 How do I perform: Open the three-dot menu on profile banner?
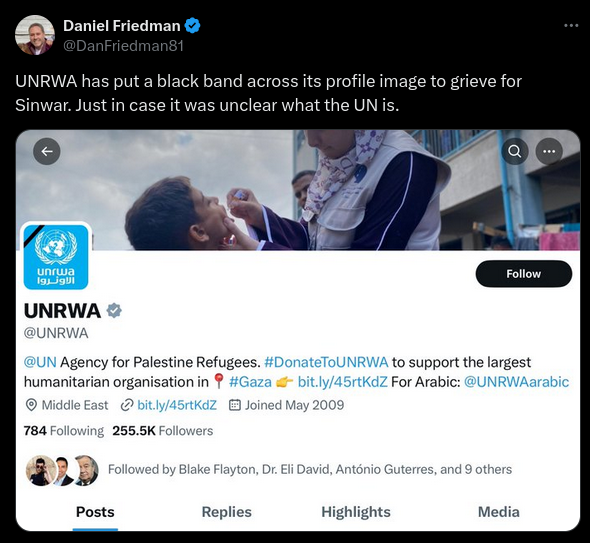(x=549, y=151)
